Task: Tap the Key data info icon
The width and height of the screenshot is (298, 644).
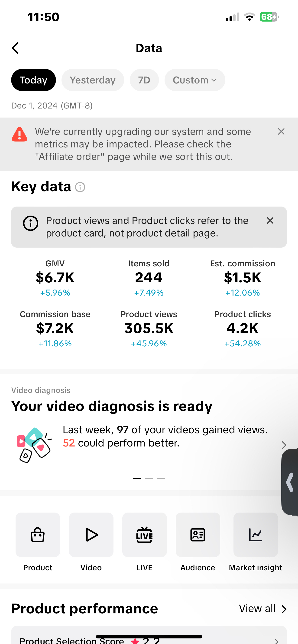Action: [x=80, y=187]
